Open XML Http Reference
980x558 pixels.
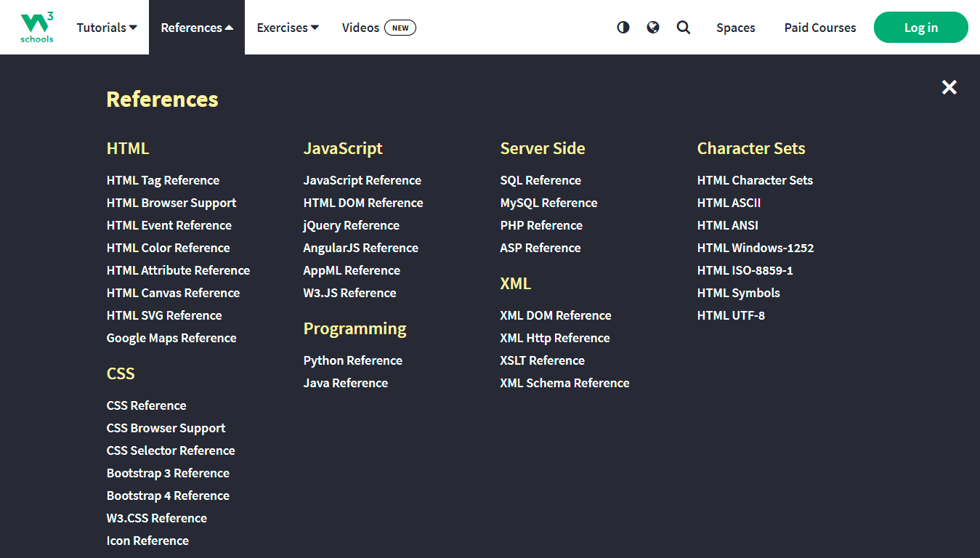[x=555, y=338]
